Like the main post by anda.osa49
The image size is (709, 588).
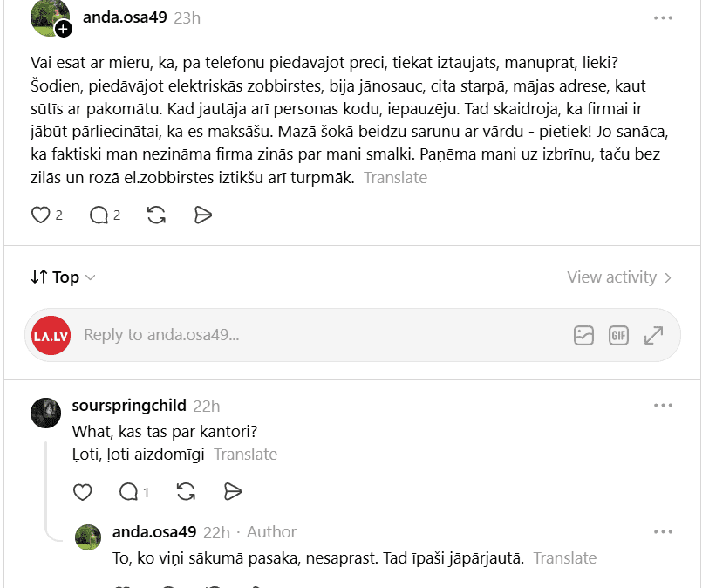pos(41,215)
